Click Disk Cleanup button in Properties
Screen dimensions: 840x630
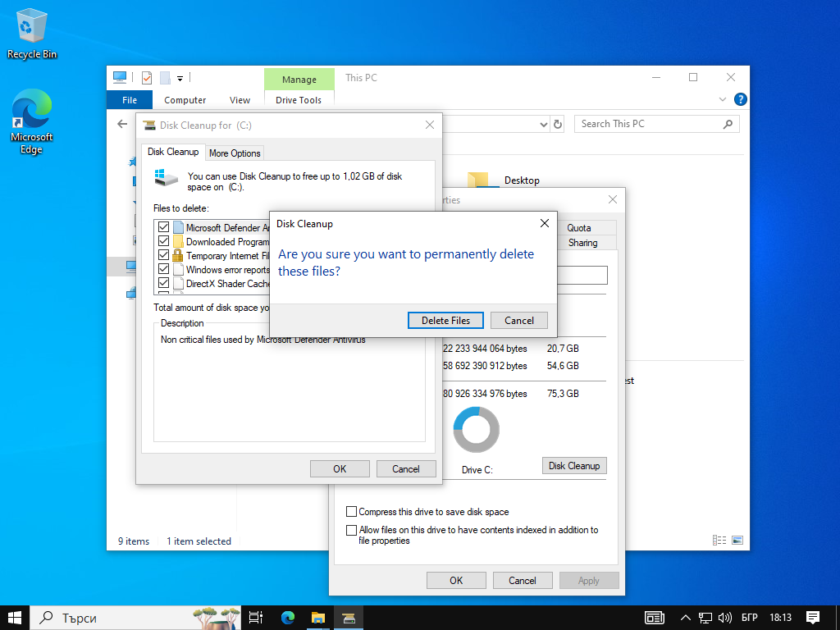(574, 466)
